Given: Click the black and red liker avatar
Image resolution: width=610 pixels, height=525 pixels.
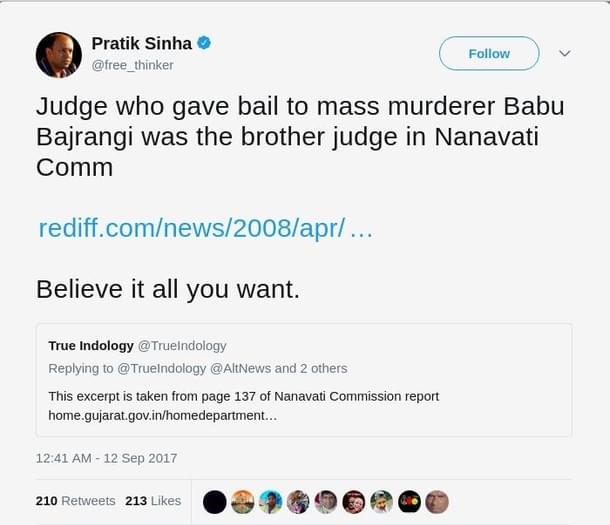Looking at the screenshot, I should 409,501.
